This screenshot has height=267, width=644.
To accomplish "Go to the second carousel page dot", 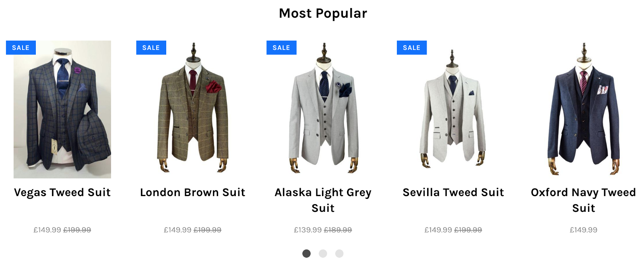I will (x=323, y=253).
